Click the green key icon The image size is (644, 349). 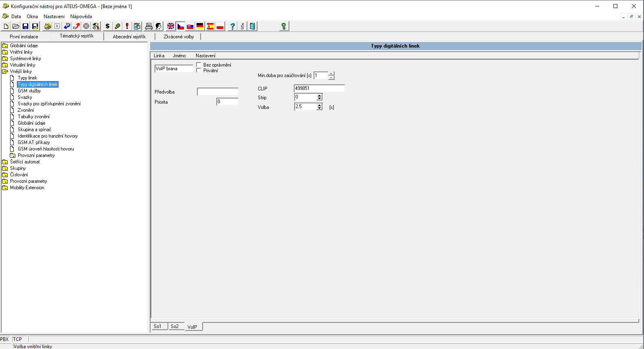[x=284, y=26]
